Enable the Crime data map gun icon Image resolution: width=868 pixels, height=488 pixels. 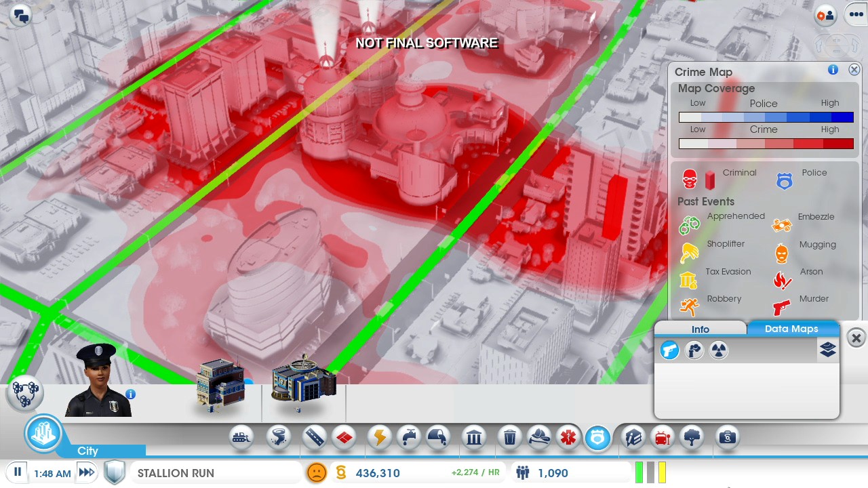click(x=669, y=350)
